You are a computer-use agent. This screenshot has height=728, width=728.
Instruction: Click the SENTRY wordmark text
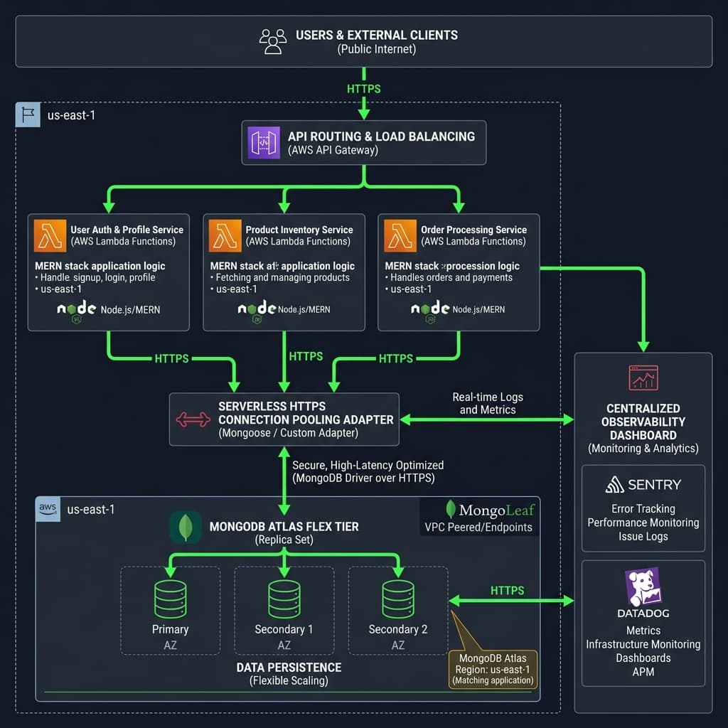[x=654, y=485]
